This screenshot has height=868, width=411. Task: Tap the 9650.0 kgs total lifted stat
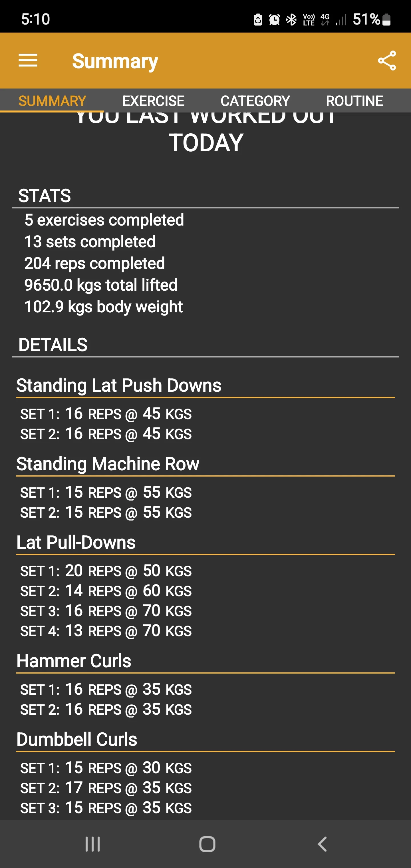tap(101, 285)
